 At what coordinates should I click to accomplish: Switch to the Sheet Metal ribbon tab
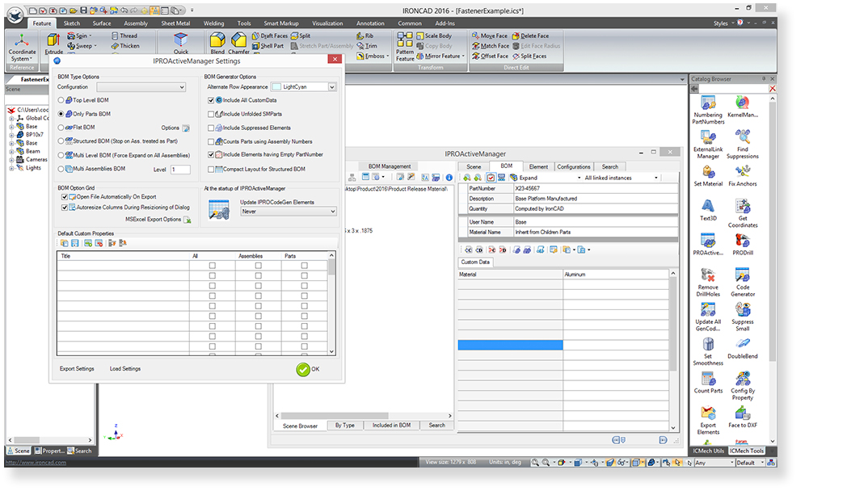click(x=175, y=23)
